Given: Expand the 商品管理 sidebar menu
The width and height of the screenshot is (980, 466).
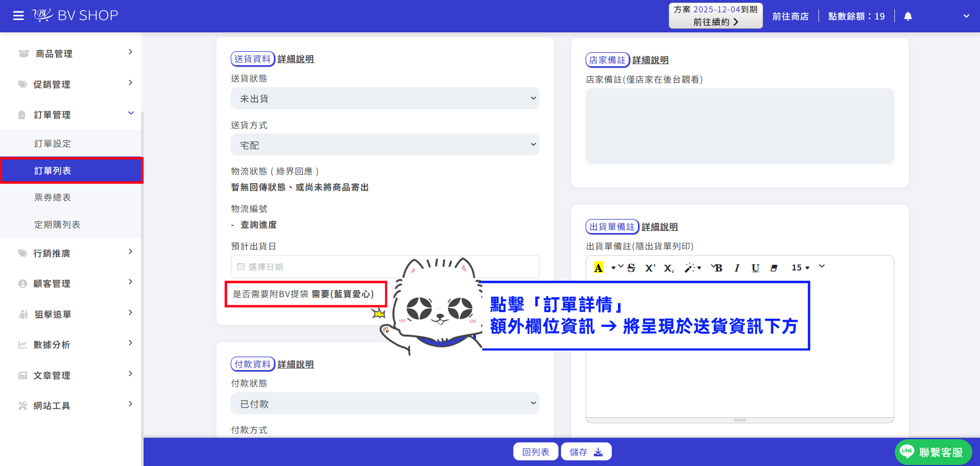Looking at the screenshot, I should point(71,53).
